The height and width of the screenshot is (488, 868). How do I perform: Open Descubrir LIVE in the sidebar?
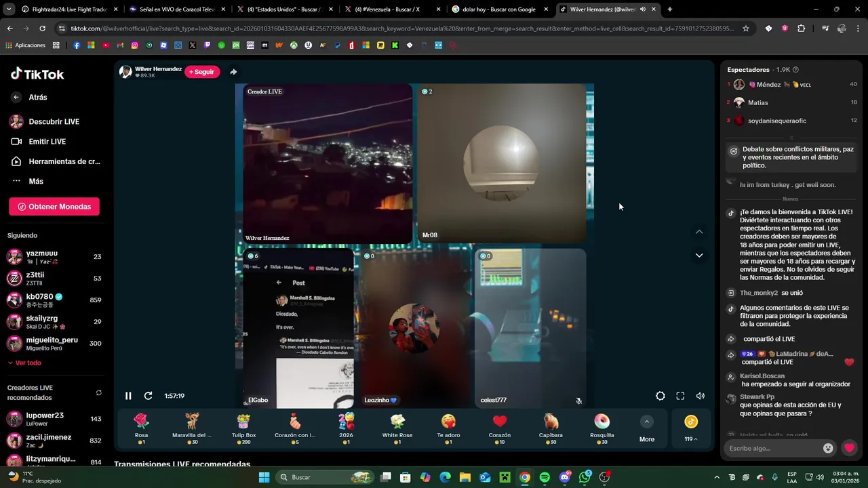[x=45, y=122]
